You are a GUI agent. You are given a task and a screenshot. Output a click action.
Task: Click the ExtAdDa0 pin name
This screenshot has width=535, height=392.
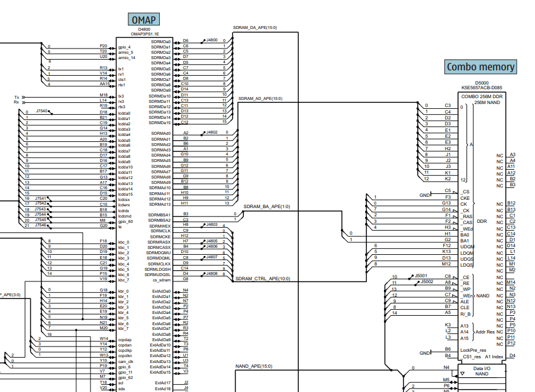point(162,291)
